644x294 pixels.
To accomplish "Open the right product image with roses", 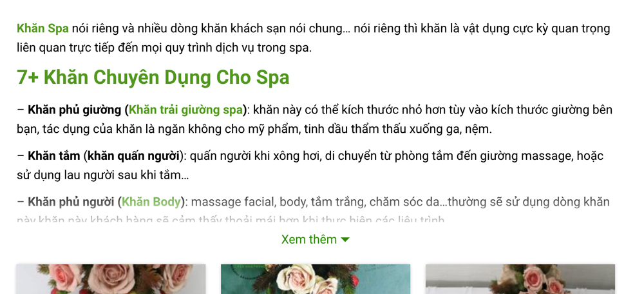I will pos(520,279).
